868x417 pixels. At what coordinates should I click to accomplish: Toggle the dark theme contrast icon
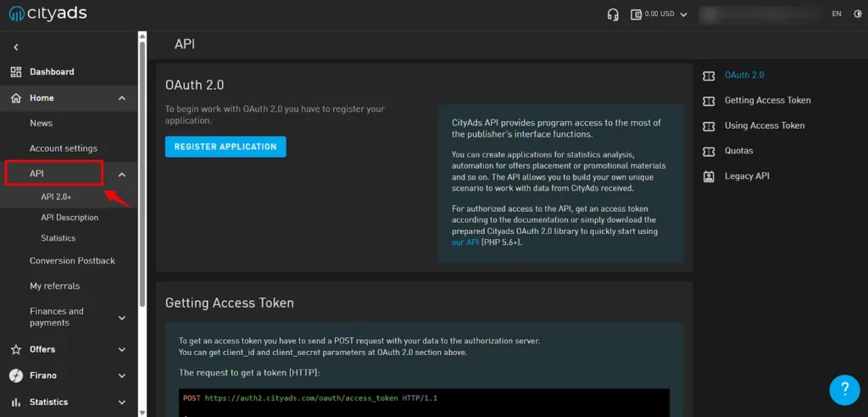pyautogui.click(x=858, y=14)
